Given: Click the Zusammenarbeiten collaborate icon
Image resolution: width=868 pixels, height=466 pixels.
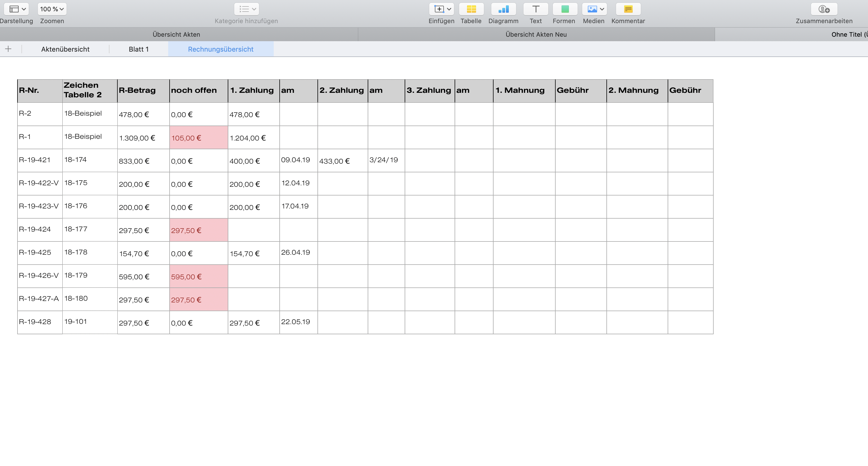Looking at the screenshot, I should 824,9.
